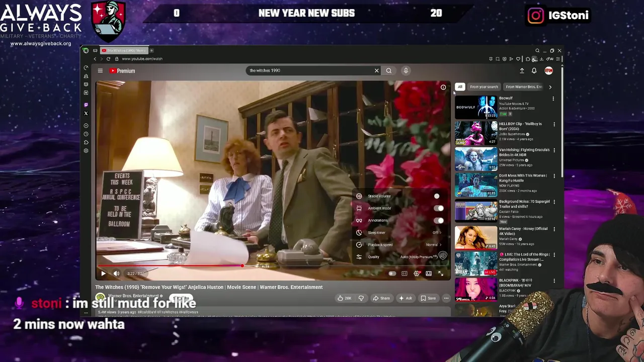The height and width of the screenshot is (362, 644).
Task: Open the browser AI button
Action: point(550,59)
